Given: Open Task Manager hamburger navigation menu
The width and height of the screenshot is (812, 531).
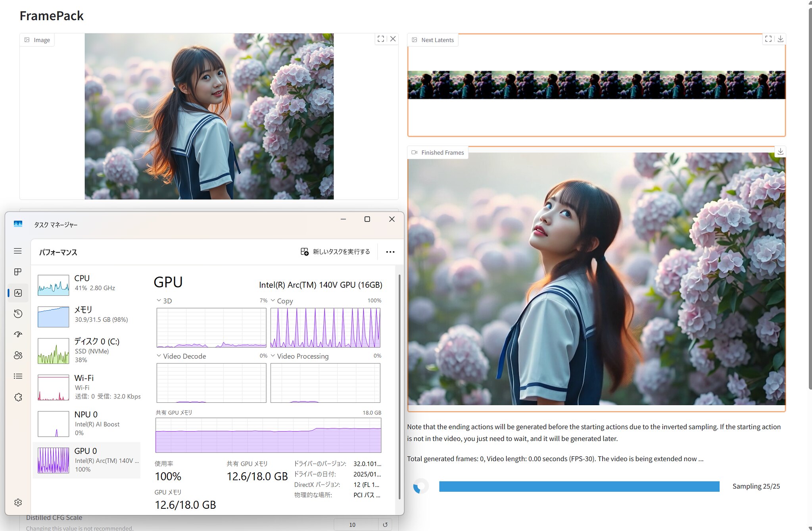Looking at the screenshot, I should pos(17,251).
